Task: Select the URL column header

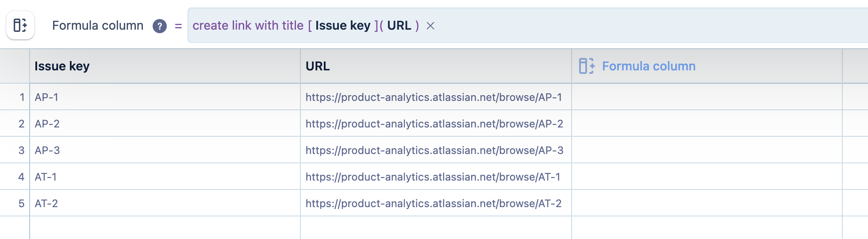Action: click(318, 66)
